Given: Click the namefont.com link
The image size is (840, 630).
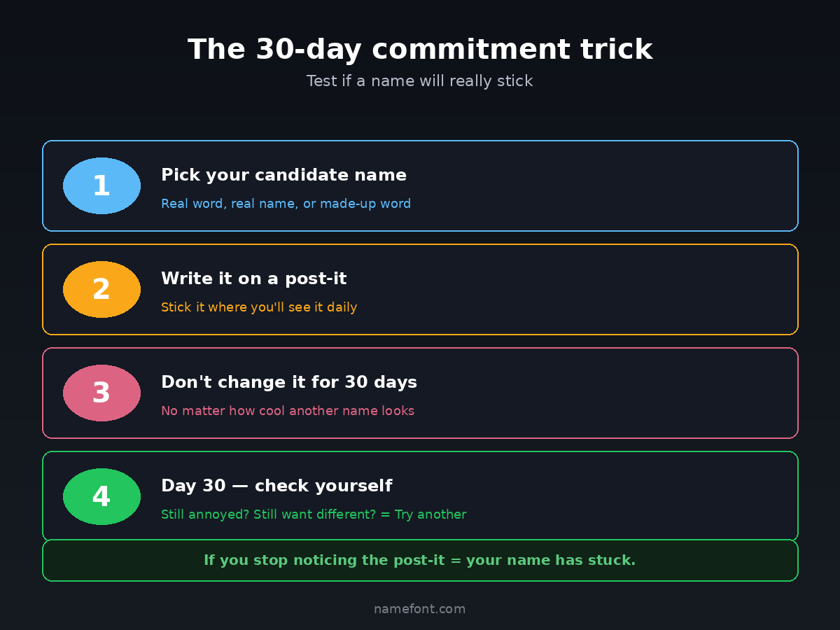Looking at the screenshot, I should [x=419, y=609].
